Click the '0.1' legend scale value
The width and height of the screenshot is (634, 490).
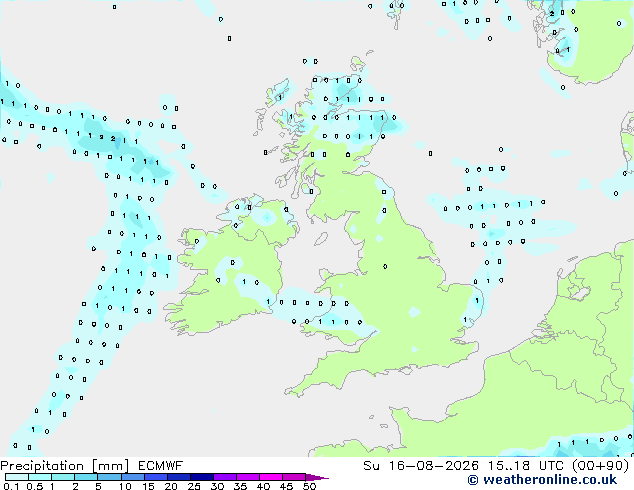point(12,486)
